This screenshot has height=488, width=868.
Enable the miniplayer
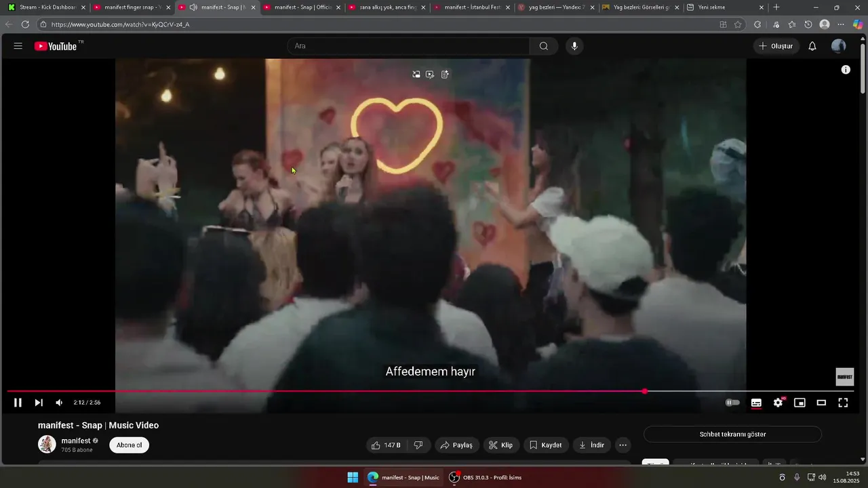800,403
